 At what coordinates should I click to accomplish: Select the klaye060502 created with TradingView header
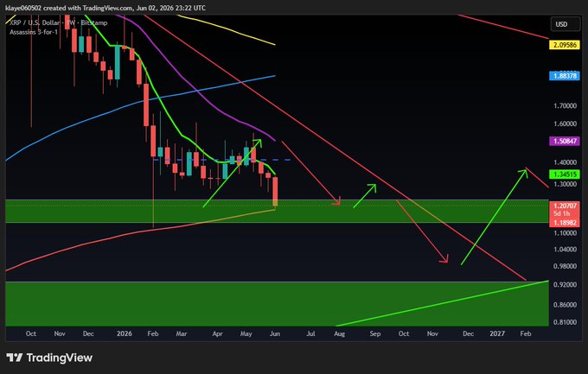(x=105, y=8)
